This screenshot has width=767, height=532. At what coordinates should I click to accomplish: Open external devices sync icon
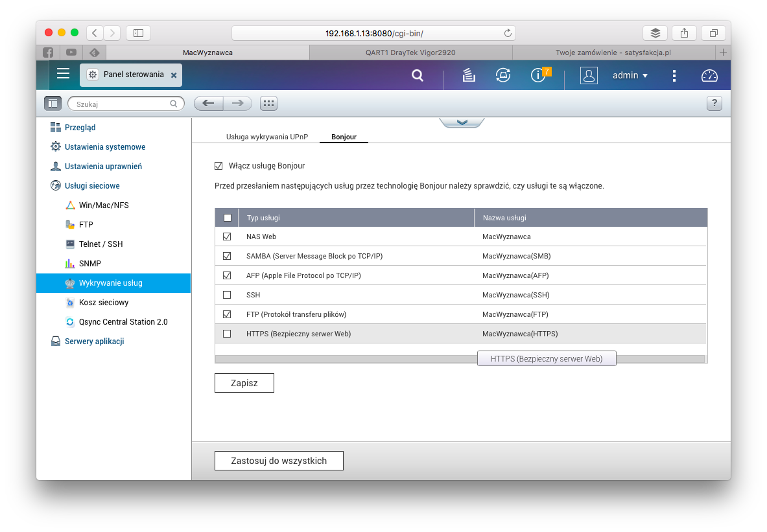click(x=503, y=75)
